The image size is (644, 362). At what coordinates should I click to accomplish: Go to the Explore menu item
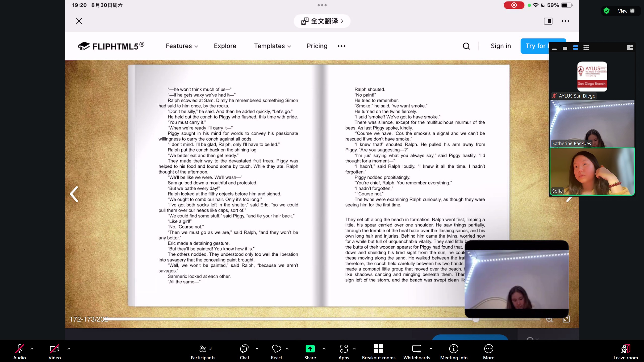(x=225, y=46)
